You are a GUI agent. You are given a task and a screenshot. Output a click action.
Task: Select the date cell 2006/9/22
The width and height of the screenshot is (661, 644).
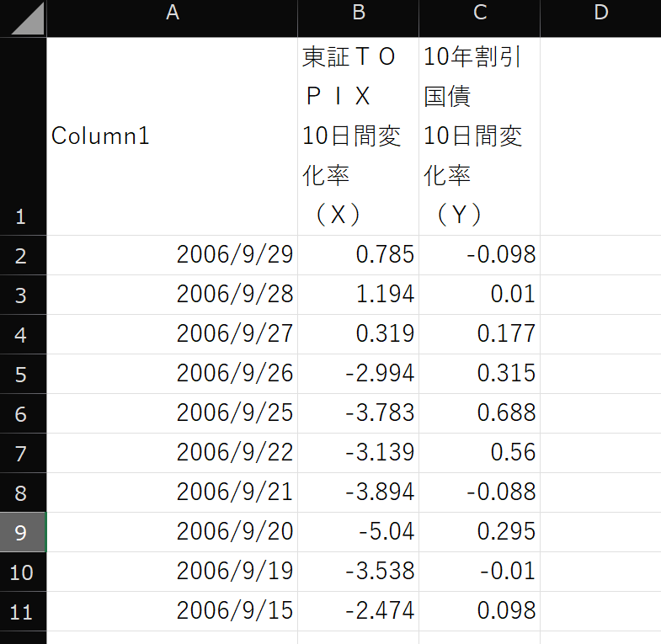[173, 453]
